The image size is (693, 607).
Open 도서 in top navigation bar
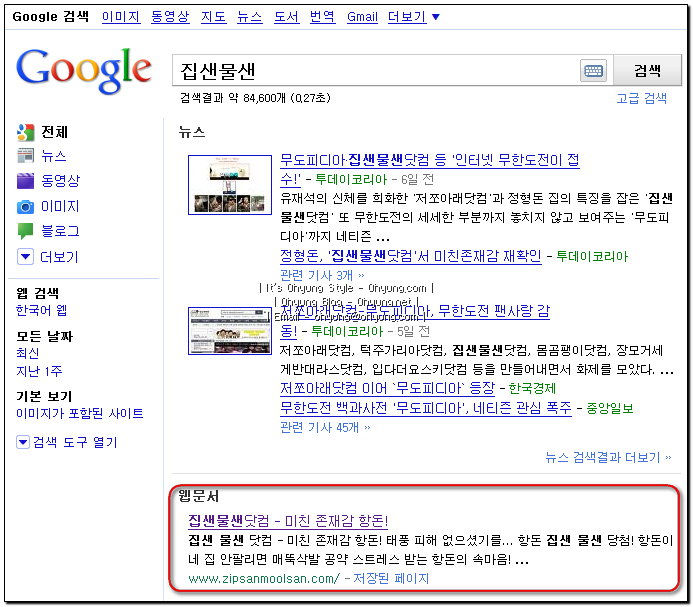tap(286, 16)
